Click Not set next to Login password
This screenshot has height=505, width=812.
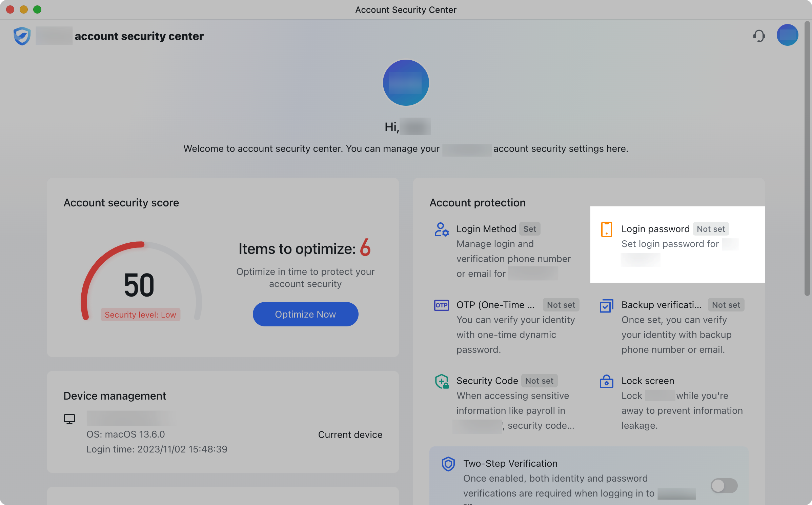(x=711, y=229)
